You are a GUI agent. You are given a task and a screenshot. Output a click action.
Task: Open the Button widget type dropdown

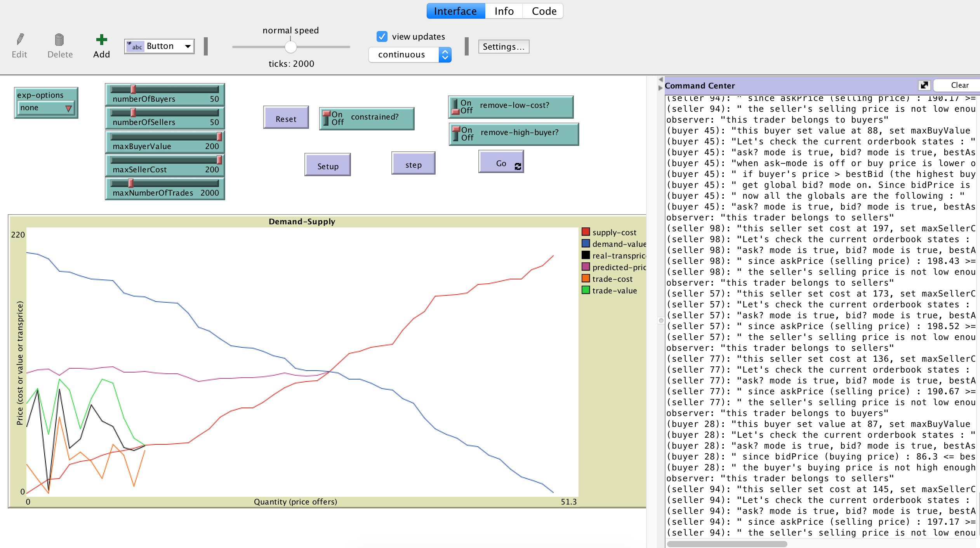tap(188, 46)
